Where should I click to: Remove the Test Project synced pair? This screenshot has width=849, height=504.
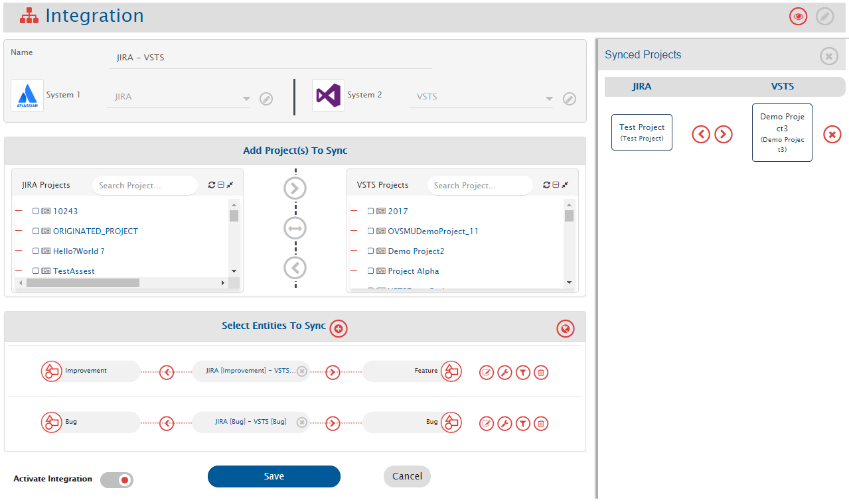click(832, 135)
